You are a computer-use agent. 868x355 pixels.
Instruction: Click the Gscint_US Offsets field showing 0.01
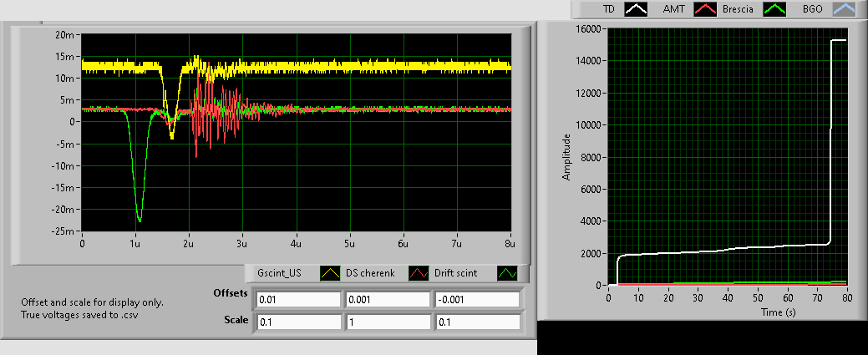tap(297, 299)
